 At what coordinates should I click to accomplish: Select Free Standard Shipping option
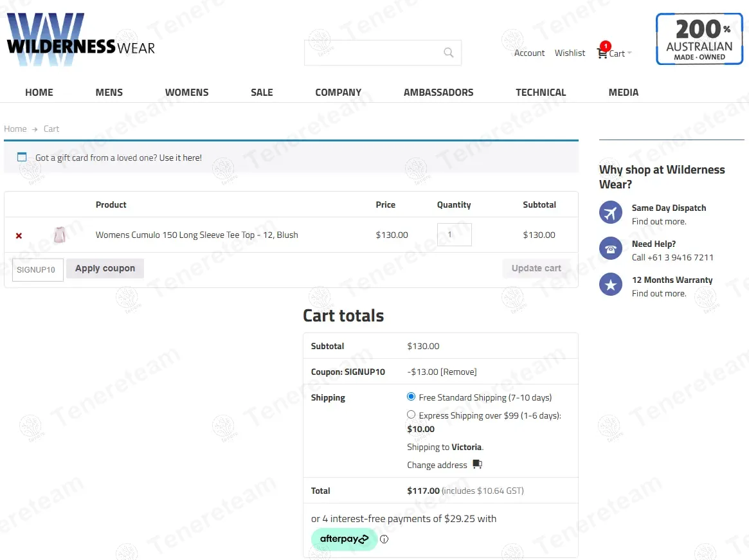(x=411, y=397)
